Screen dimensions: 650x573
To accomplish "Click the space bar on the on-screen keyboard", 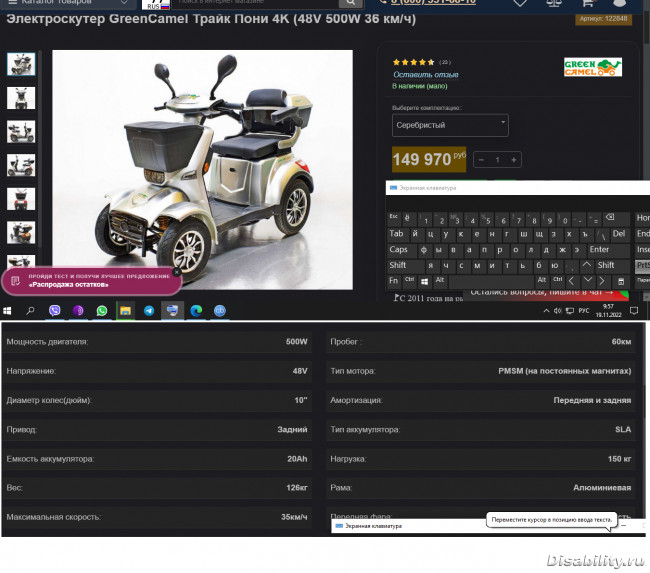I will [491, 282].
